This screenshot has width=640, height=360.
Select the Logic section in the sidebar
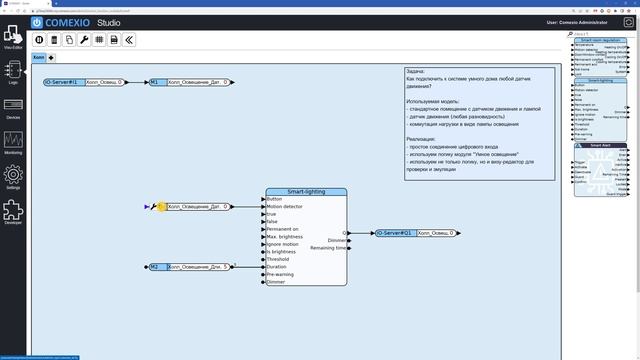tap(13, 72)
